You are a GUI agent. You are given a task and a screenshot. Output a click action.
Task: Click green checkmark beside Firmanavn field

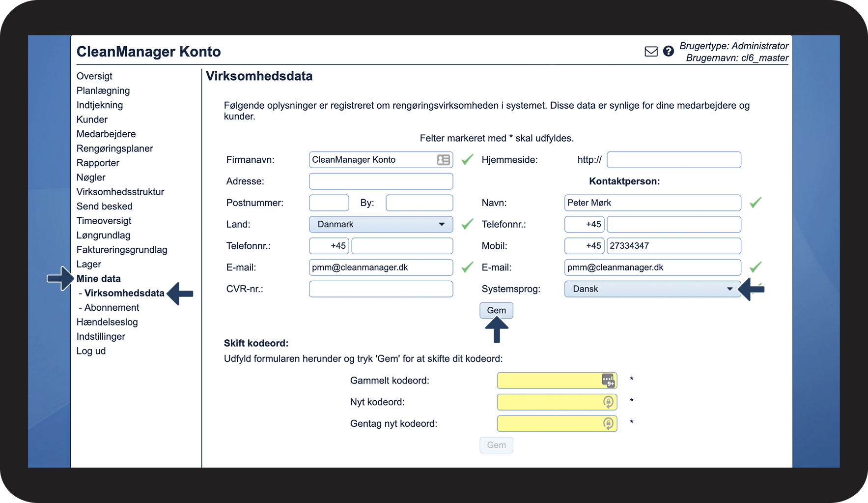click(468, 159)
